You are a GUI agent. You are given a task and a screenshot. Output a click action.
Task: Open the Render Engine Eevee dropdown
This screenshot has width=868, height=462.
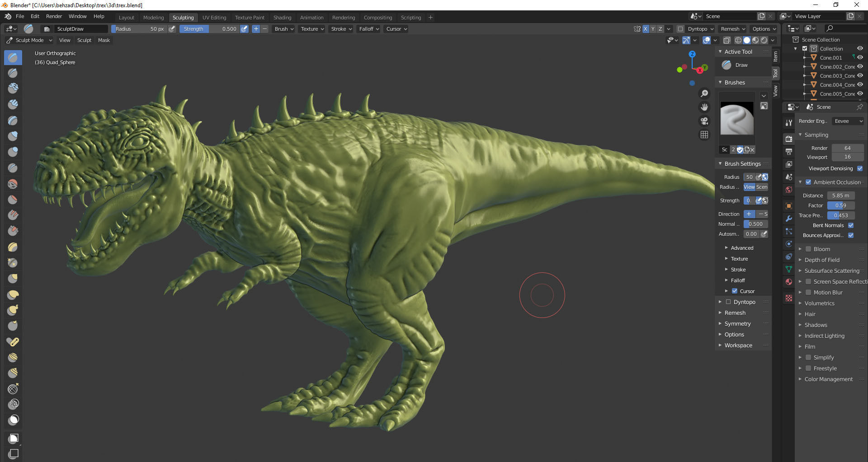[848, 121]
